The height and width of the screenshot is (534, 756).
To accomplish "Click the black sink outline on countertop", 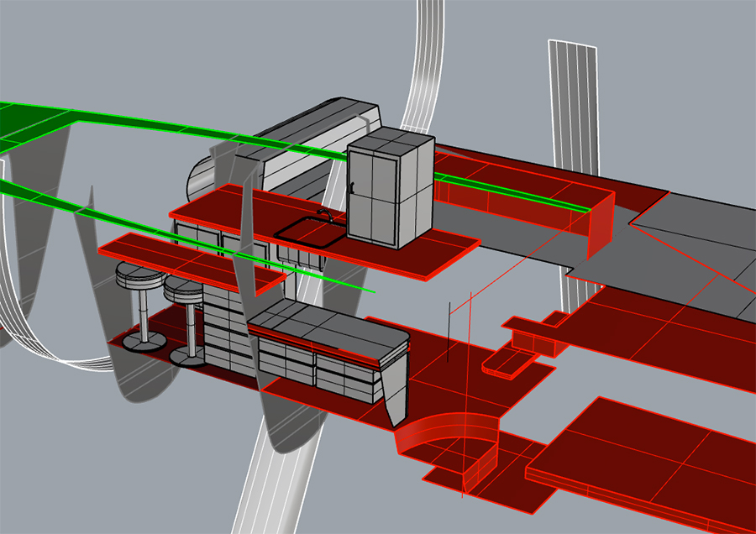I will coord(311,233).
